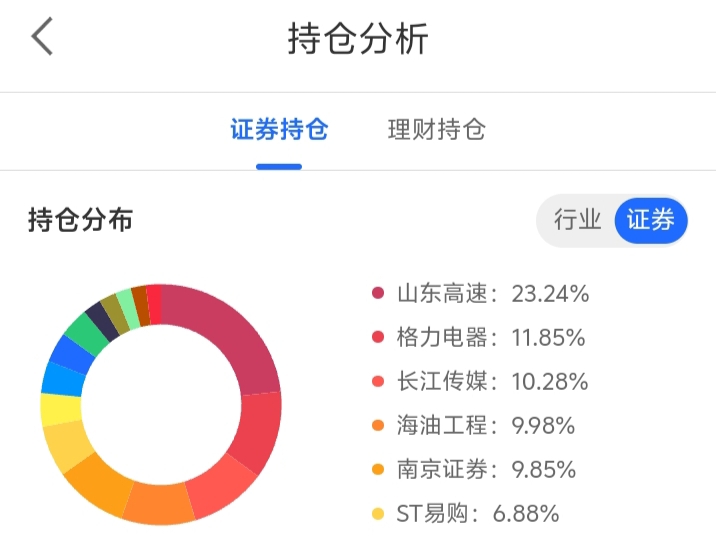716x552 pixels.
Task: Click the 山东高速 legend dot
Action: click(x=378, y=294)
